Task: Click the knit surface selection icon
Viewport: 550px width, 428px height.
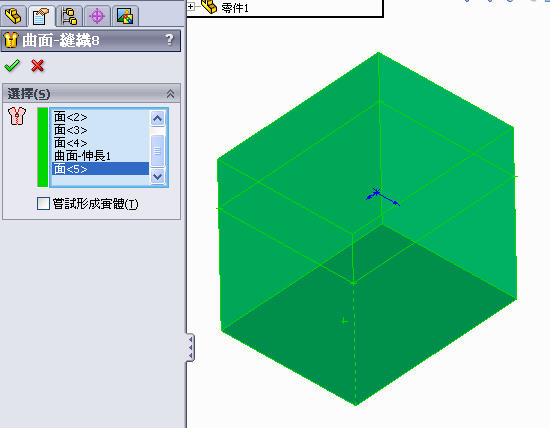Action: (x=17, y=116)
